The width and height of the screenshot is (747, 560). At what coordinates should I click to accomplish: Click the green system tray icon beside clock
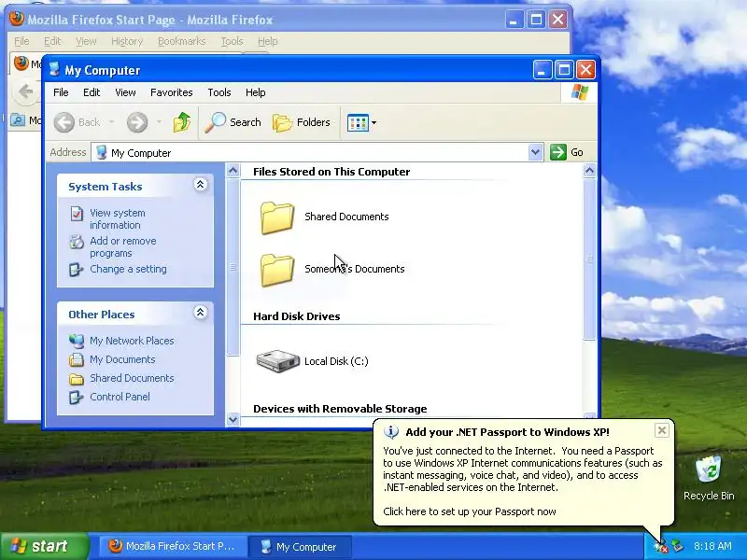click(x=678, y=546)
